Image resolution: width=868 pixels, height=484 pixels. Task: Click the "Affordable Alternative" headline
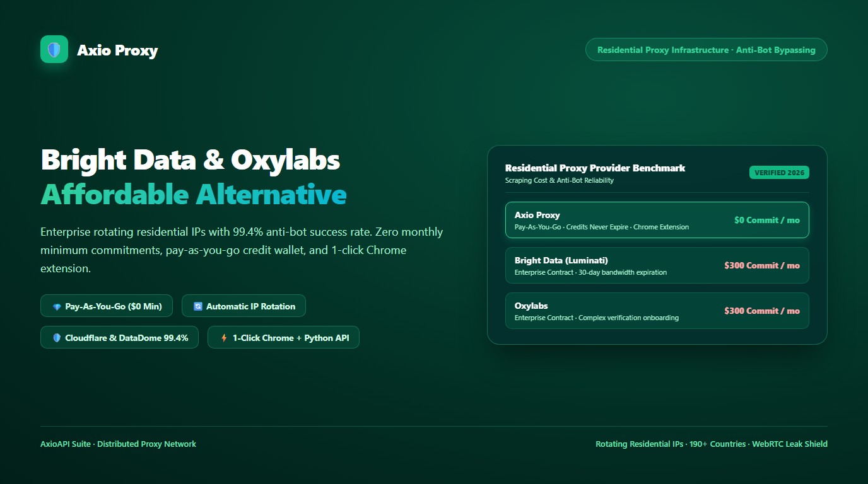[x=194, y=194]
